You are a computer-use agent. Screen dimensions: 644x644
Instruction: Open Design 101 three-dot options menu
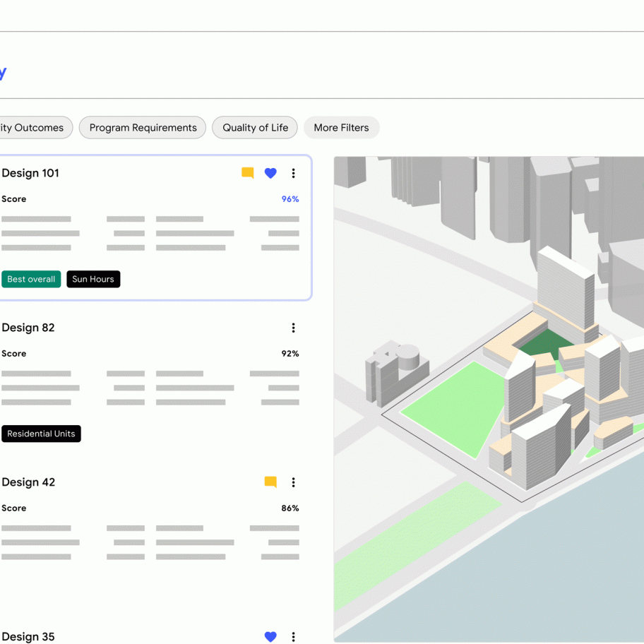click(293, 173)
